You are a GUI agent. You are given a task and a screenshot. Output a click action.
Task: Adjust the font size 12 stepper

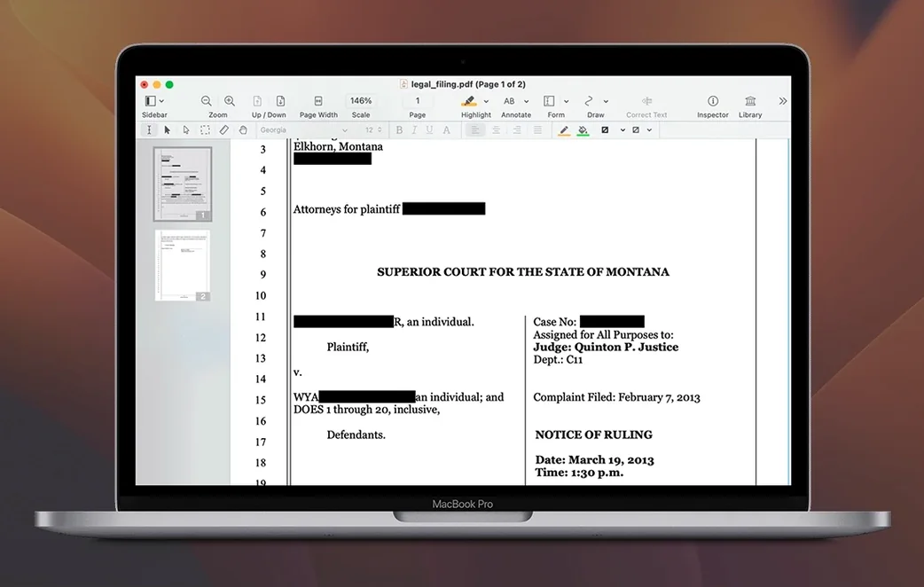380,129
